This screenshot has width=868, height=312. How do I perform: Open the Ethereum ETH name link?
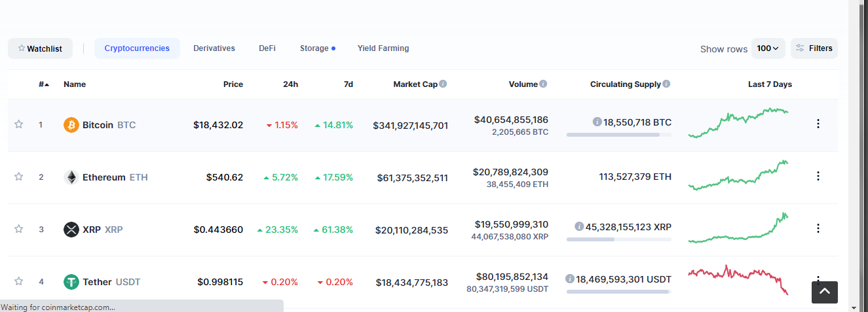pyautogui.click(x=115, y=177)
